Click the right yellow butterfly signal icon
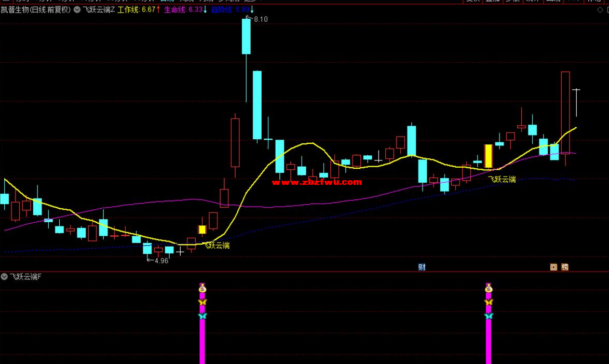This screenshot has width=609, height=364. tap(489, 302)
